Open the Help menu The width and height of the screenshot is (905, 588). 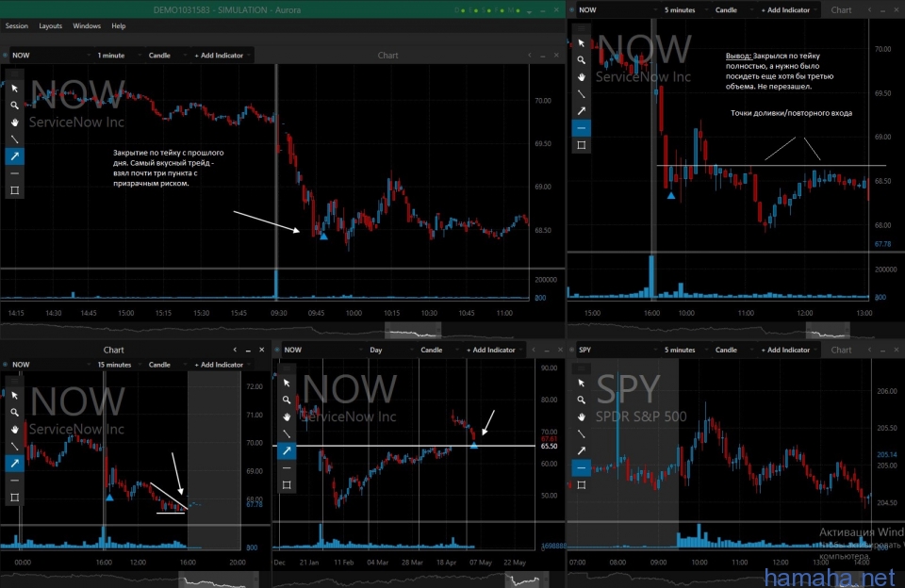[x=119, y=26]
